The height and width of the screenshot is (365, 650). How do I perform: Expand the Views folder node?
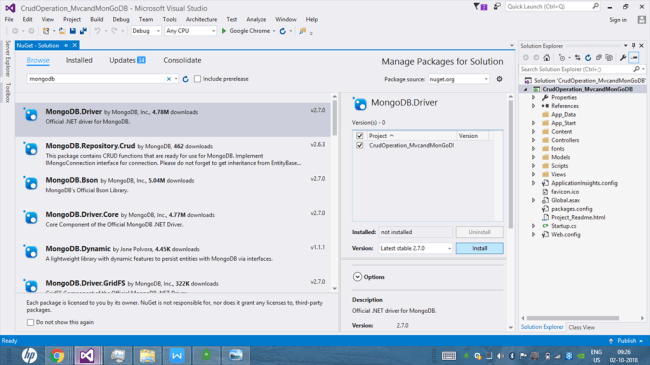(534, 174)
